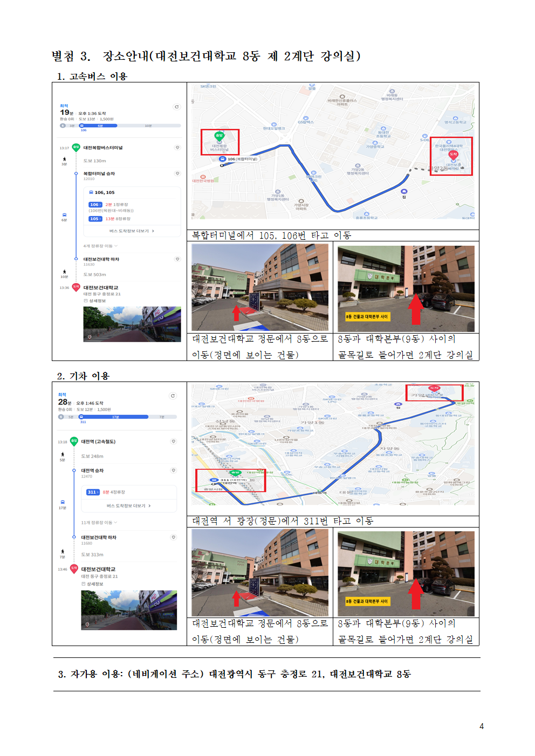Click main gate photo in 기차 이용 section
Image resolution: width=535 pixels, height=756 pixels.
260,572
